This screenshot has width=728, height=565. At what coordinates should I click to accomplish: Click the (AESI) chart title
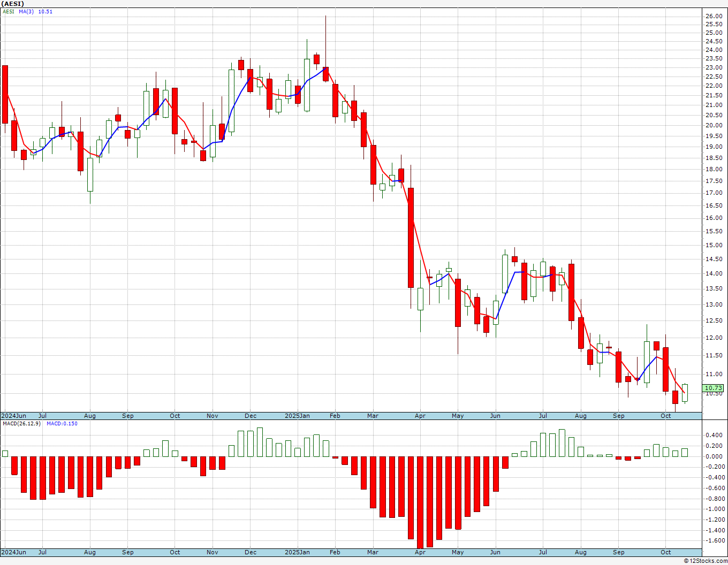pyautogui.click(x=13, y=4)
